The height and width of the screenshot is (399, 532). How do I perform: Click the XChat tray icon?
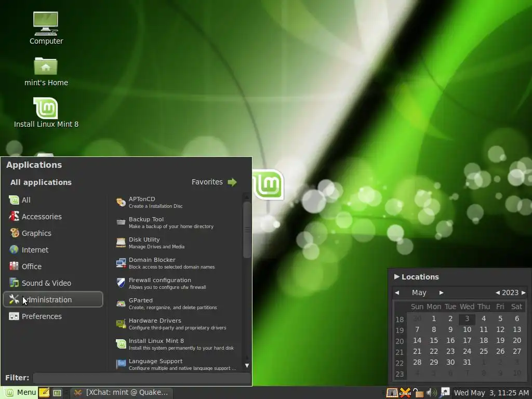405,393
